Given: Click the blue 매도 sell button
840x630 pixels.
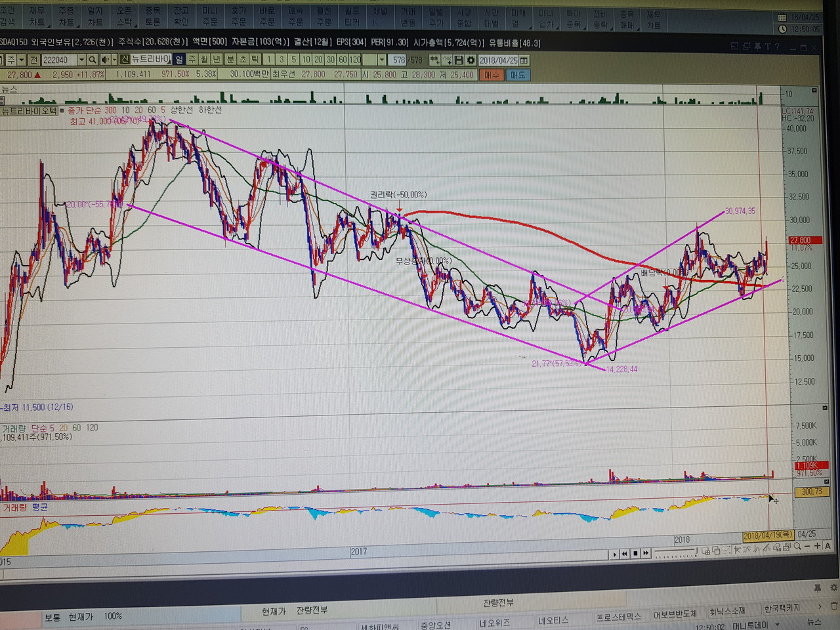Looking at the screenshot, I should (518, 75).
